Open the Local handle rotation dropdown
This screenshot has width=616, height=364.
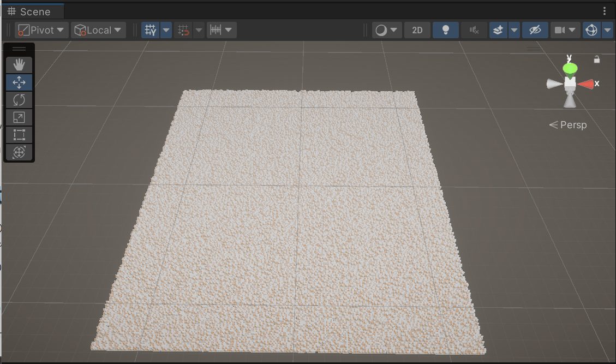pos(98,30)
